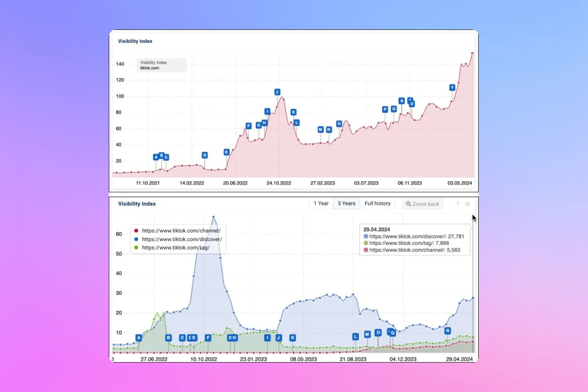Screen dimensions: 588x392
Task: Select event pin C in the lower chart
Action: (x=182, y=338)
